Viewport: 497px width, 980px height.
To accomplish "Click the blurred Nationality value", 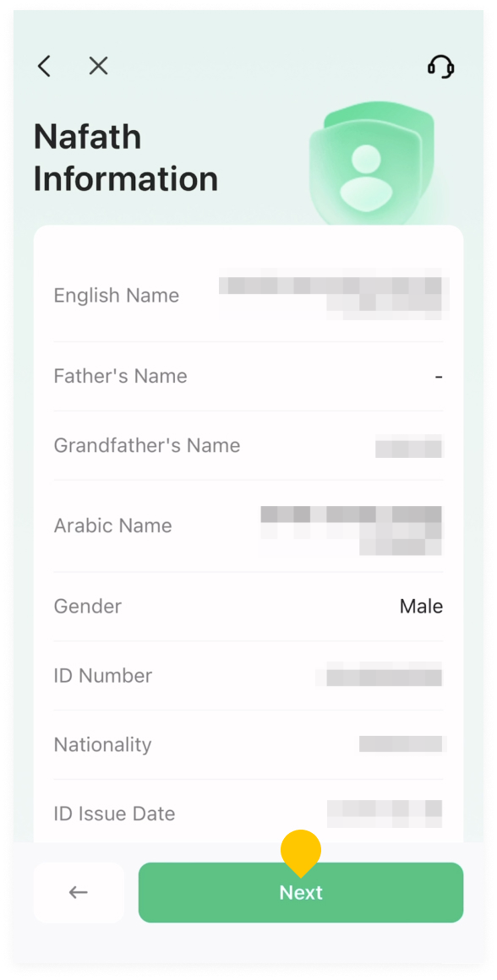I will tap(402, 743).
